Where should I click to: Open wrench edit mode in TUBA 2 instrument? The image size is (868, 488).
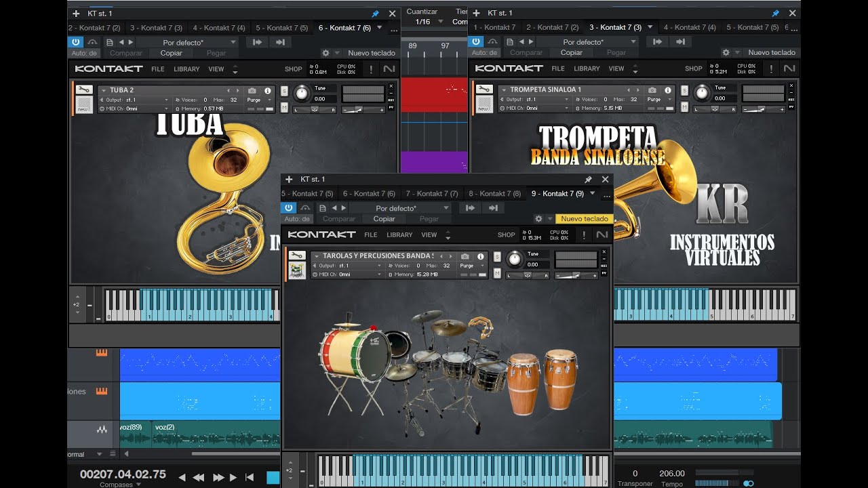pos(84,89)
